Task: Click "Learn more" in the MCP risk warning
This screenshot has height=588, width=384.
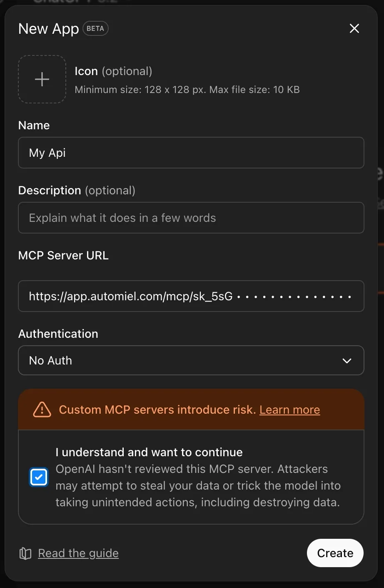Action: pos(289,410)
